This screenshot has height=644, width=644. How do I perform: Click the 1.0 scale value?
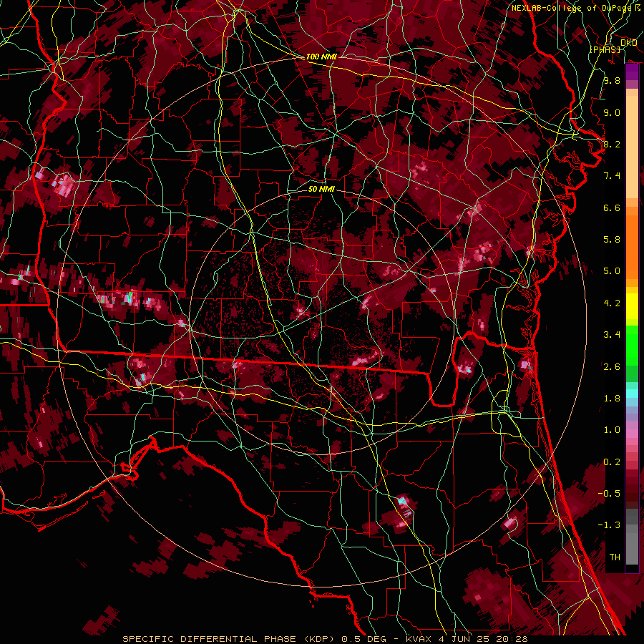(612, 430)
